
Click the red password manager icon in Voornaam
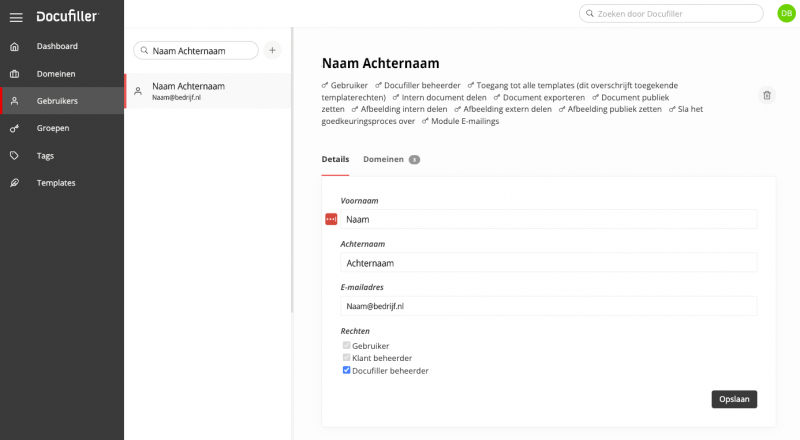click(x=331, y=219)
